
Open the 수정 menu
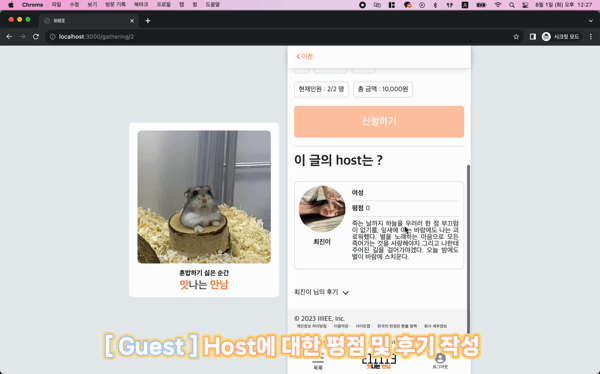74,5
